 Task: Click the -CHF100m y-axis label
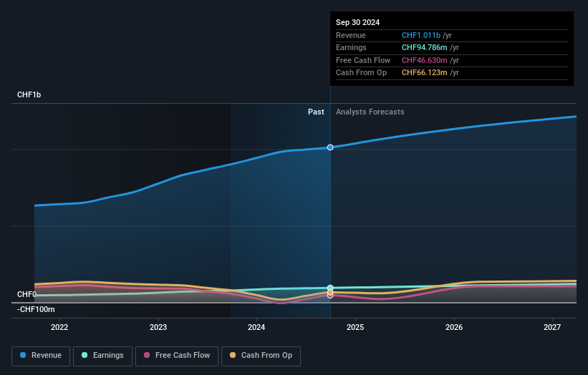pos(36,309)
